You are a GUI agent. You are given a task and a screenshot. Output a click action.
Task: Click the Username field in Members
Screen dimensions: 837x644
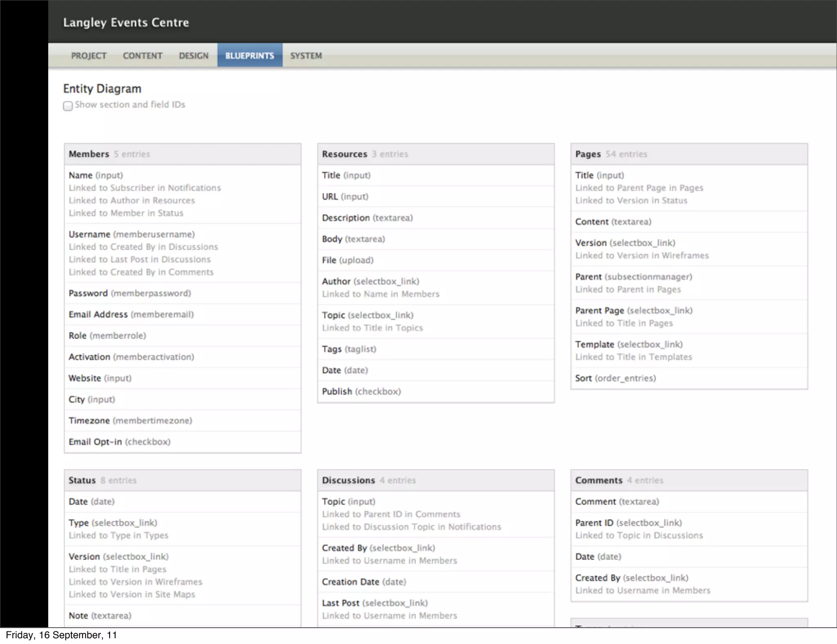[90, 234]
